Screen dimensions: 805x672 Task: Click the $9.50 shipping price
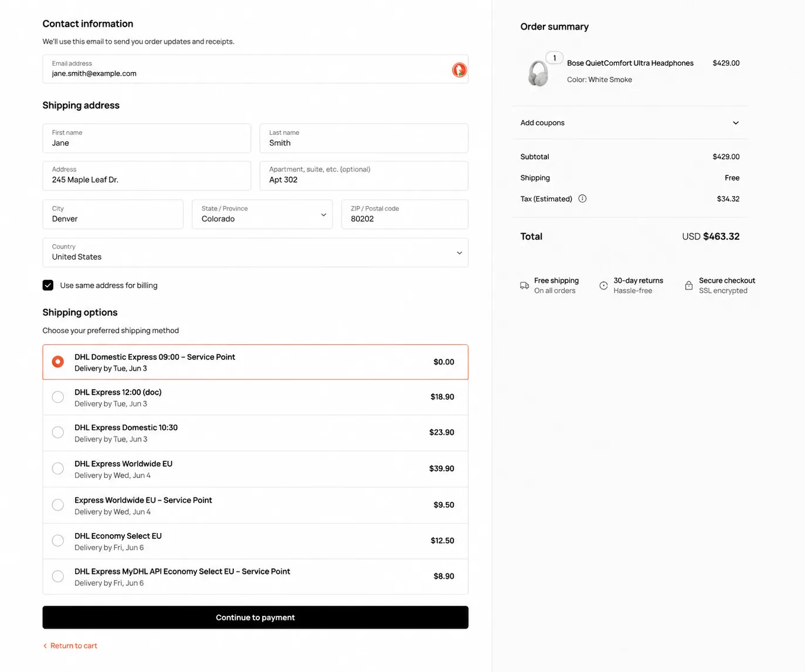point(444,505)
